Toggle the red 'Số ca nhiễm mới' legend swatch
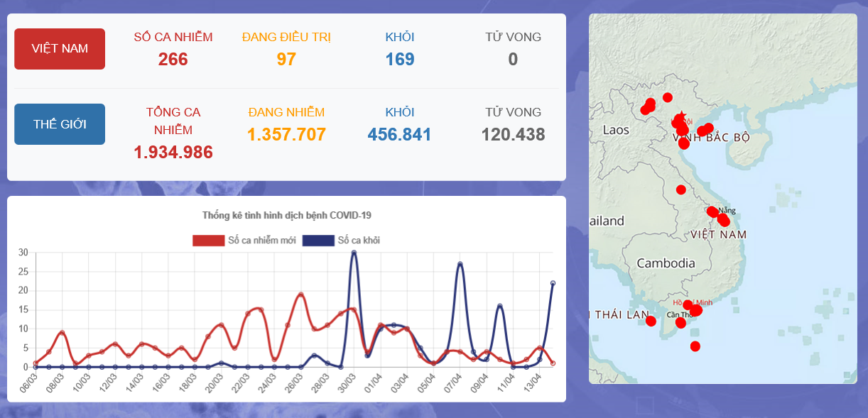This screenshot has width=868, height=418. (208, 241)
